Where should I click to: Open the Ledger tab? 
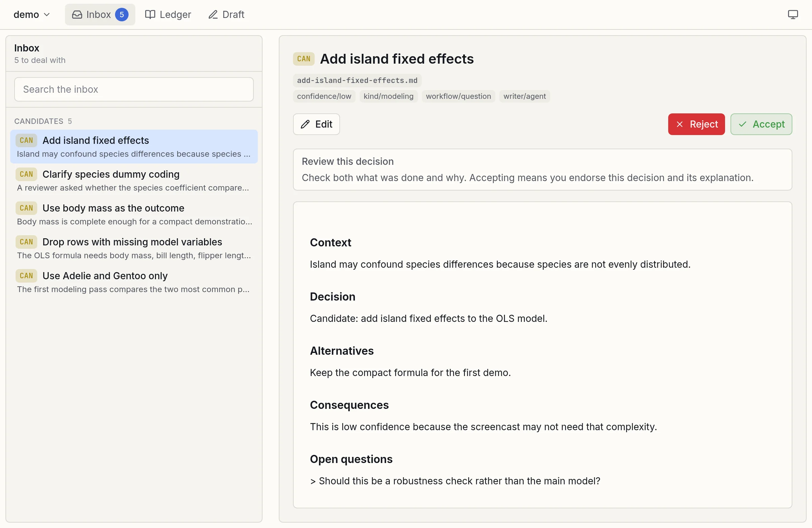168,14
